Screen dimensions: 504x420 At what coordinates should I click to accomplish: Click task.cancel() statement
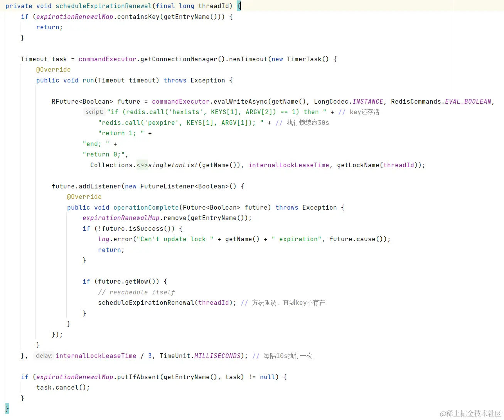63,388
